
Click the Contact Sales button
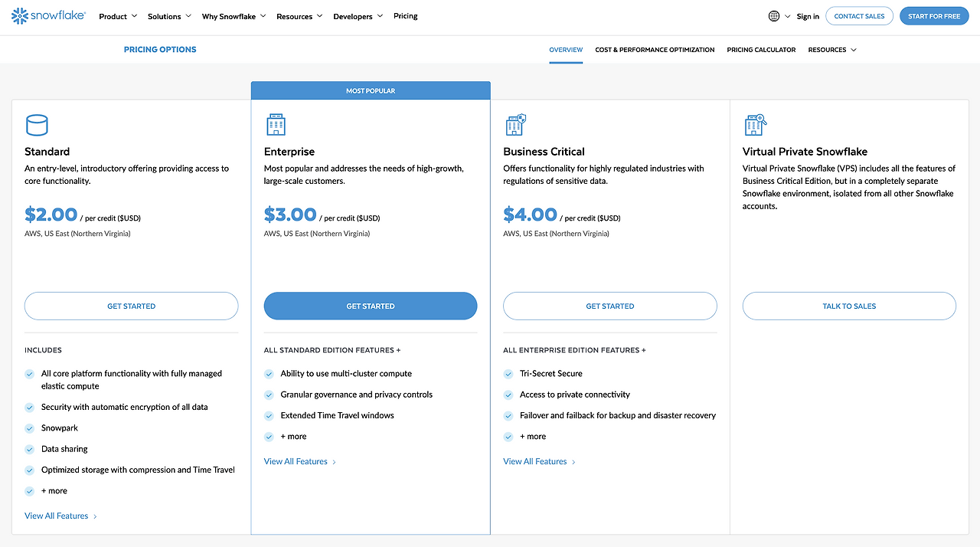click(859, 16)
